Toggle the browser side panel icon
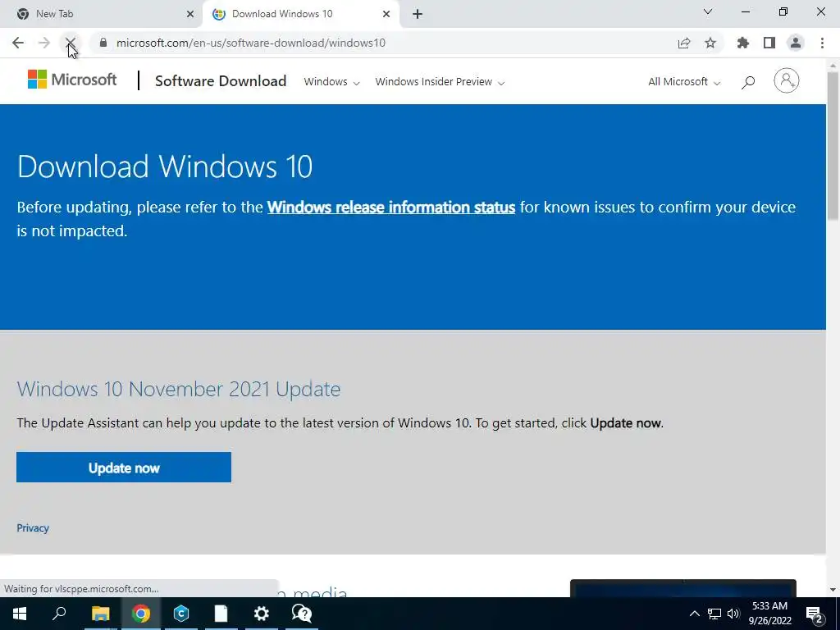 [x=769, y=43]
